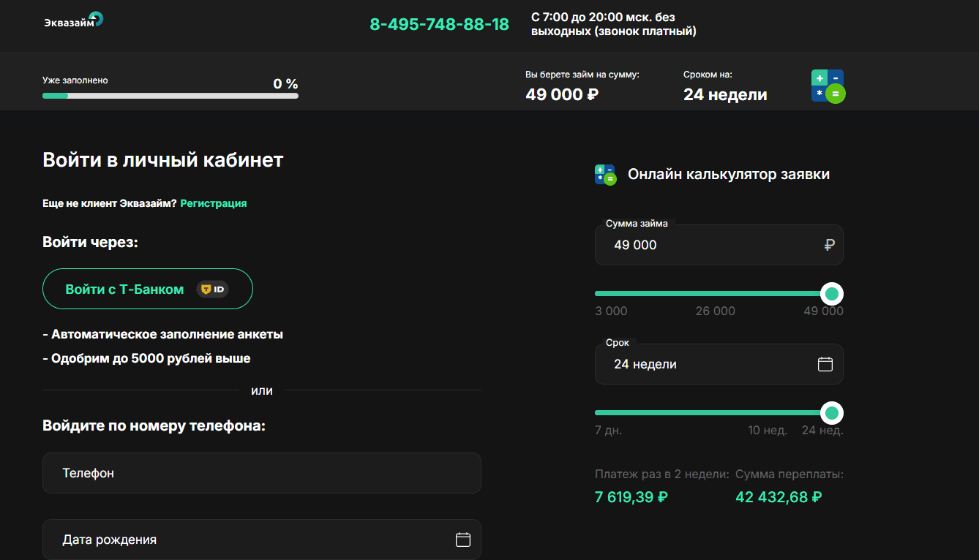
Task: Click the Автоматическое заполнение анкеты text
Action: [163, 334]
